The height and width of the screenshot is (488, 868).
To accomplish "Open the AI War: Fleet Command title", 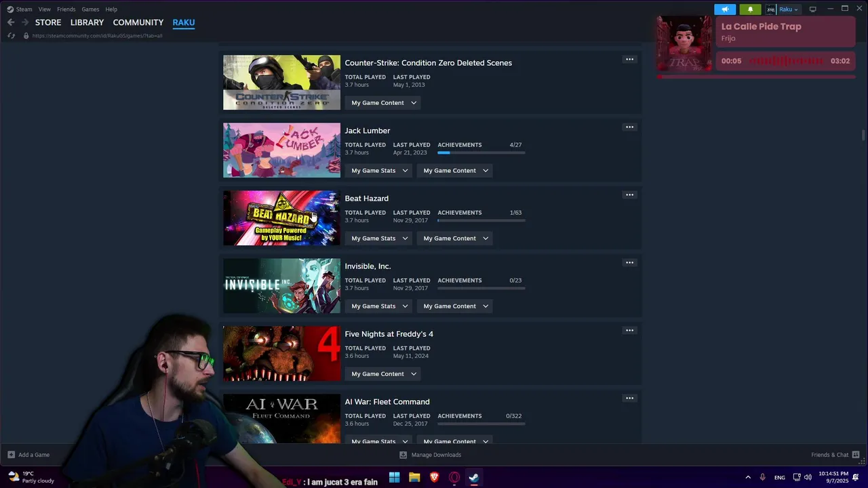I will click(387, 402).
